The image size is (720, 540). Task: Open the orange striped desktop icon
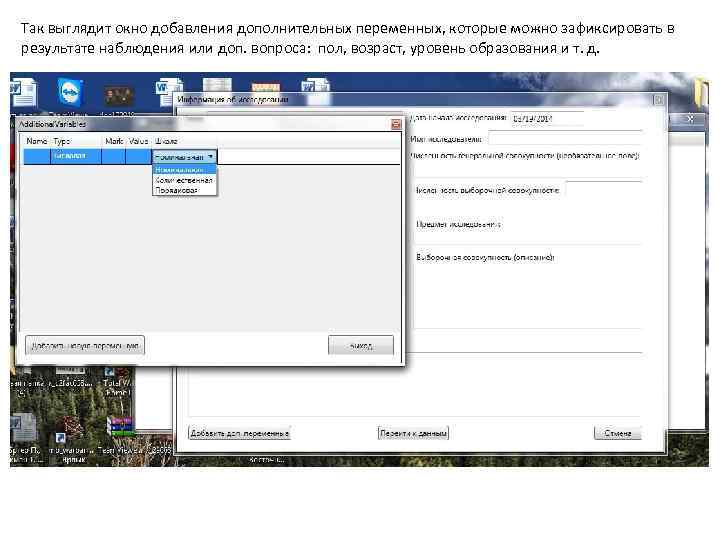point(265,86)
